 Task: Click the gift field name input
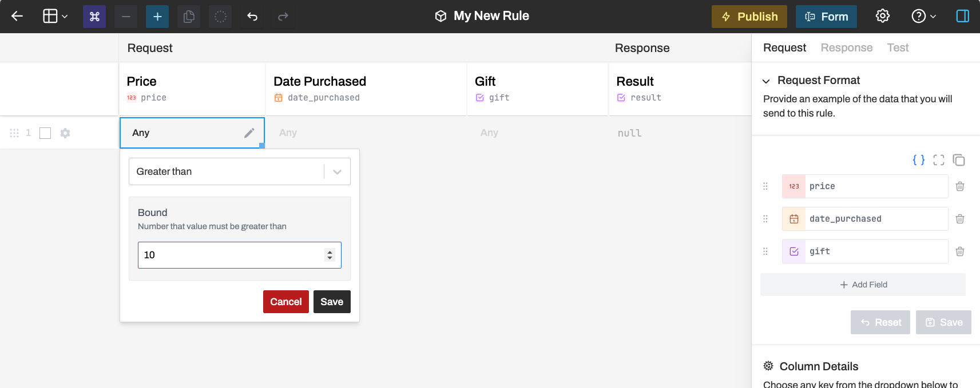876,251
